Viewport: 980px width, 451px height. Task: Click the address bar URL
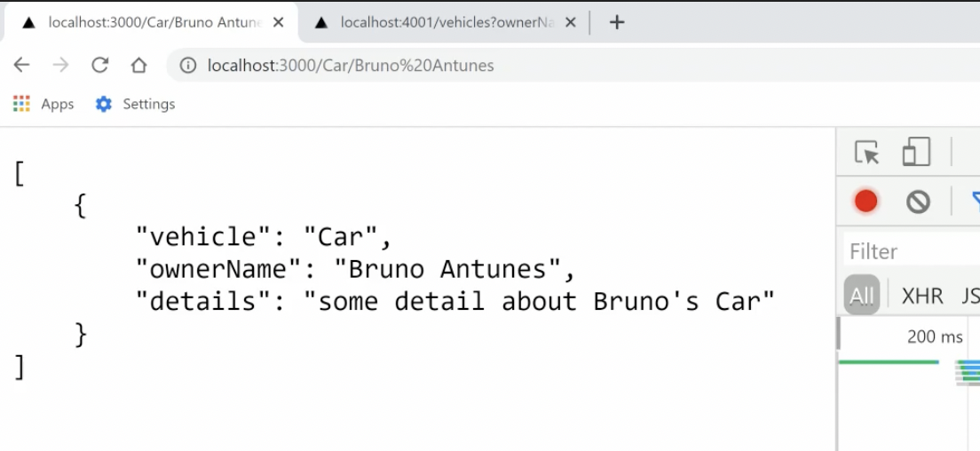click(x=350, y=65)
